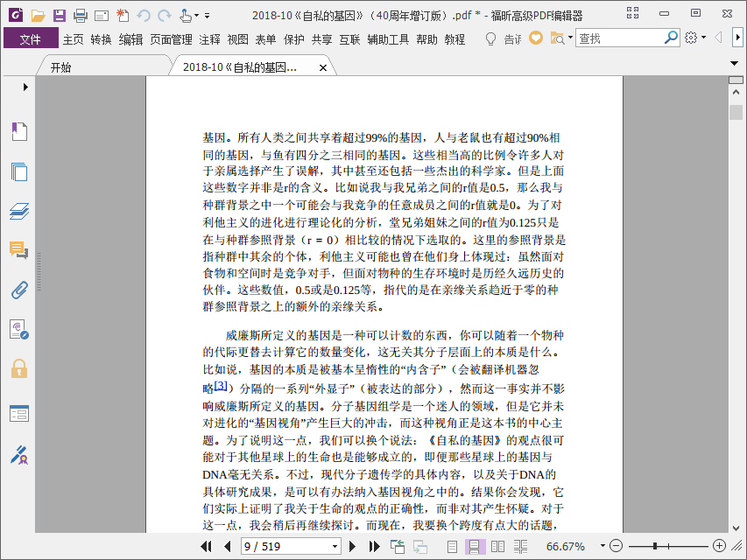Go to next search result with right arrow

(737, 37)
